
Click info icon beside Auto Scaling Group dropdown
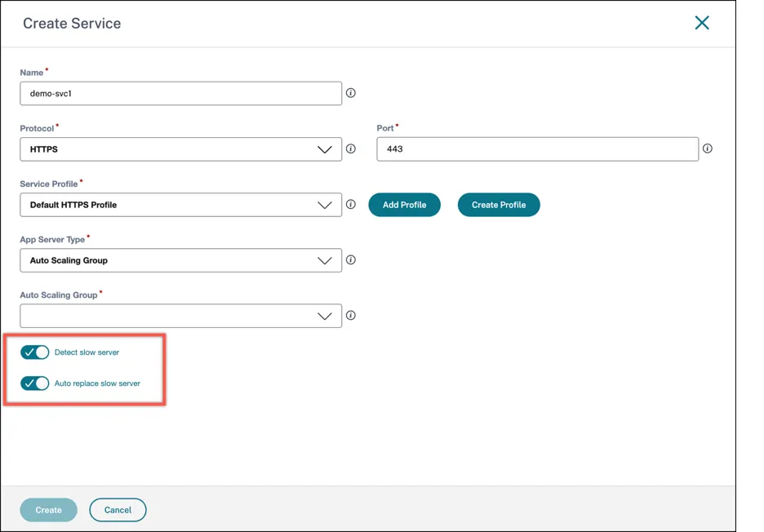350,315
